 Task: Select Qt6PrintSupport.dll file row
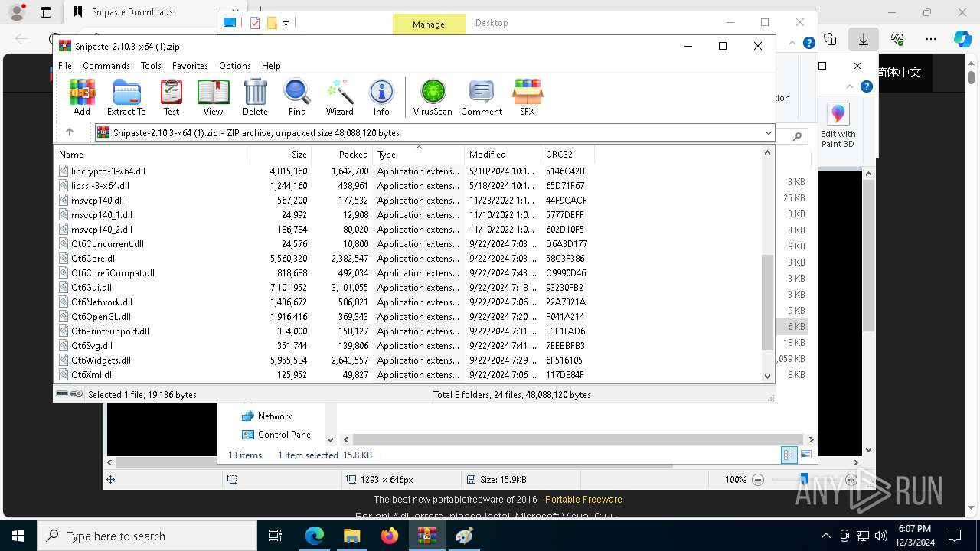pos(408,331)
